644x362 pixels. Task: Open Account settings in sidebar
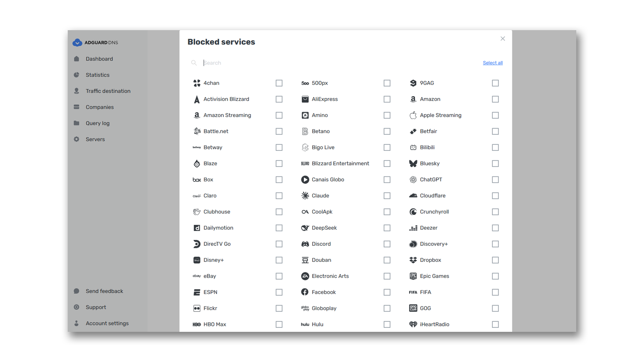107,323
